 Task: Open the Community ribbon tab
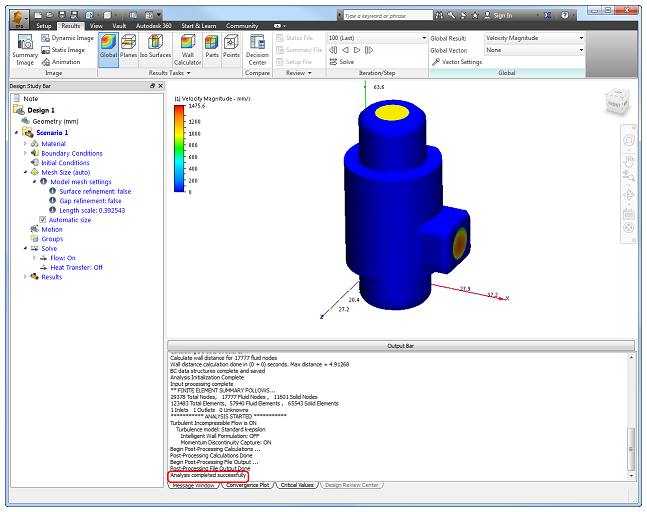click(242, 26)
